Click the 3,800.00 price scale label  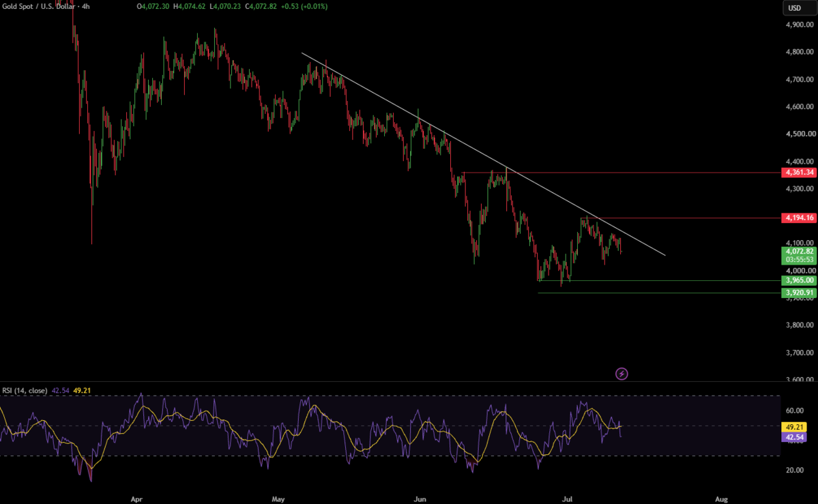coord(800,325)
